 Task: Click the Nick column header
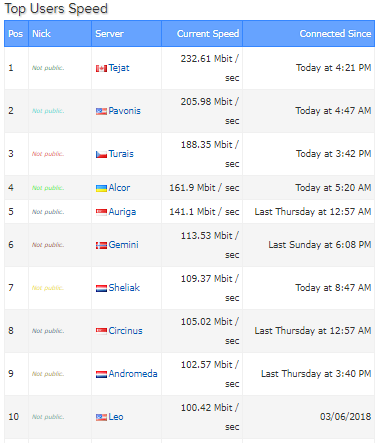(60, 34)
